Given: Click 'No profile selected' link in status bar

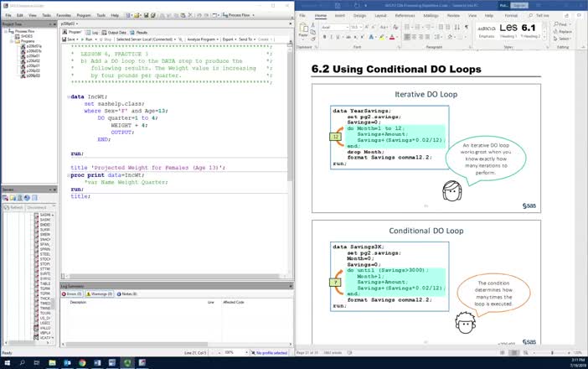Looking at the screenshot, I should point(271,353).
